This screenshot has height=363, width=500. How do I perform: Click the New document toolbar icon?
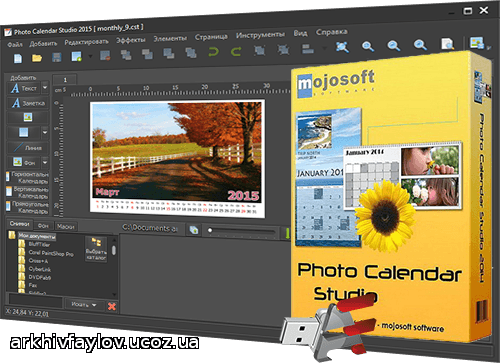click(x=18, y=59)
